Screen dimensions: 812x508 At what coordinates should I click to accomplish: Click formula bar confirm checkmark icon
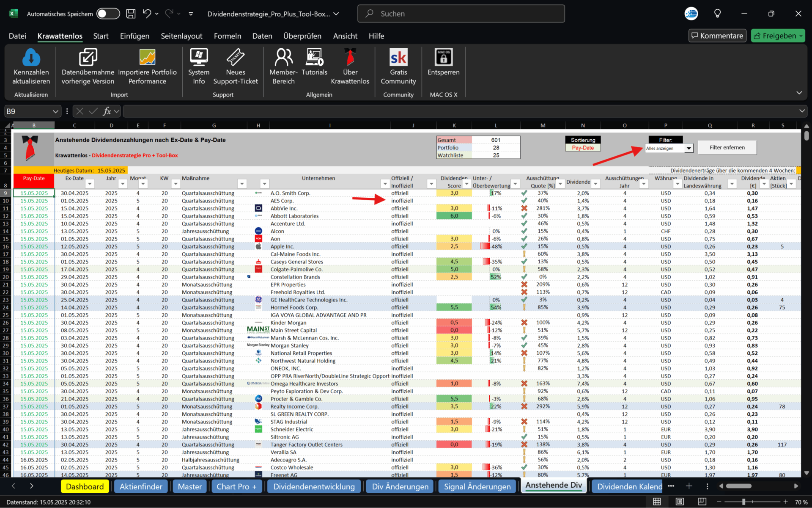93,111
